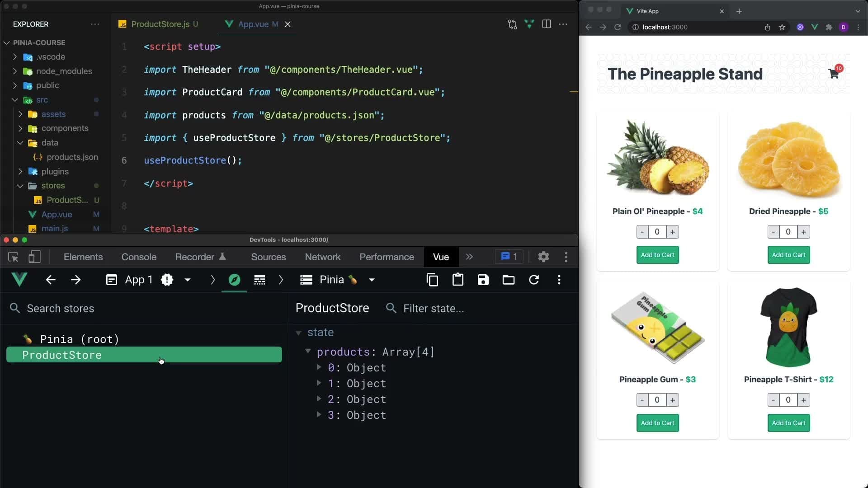Screen dimensions: 868x488
Task: Copy Pinia state with clipboard copy icon
Action: pos(432,280)
